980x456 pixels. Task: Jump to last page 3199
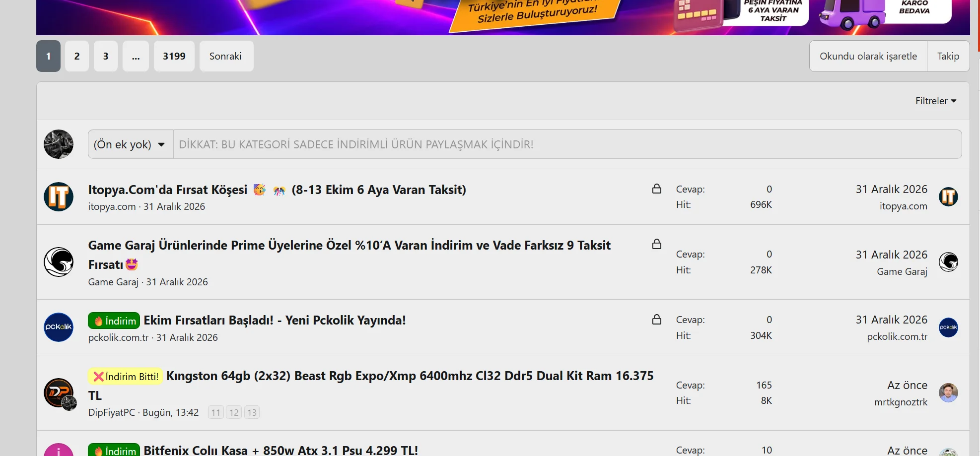(174, 56)
